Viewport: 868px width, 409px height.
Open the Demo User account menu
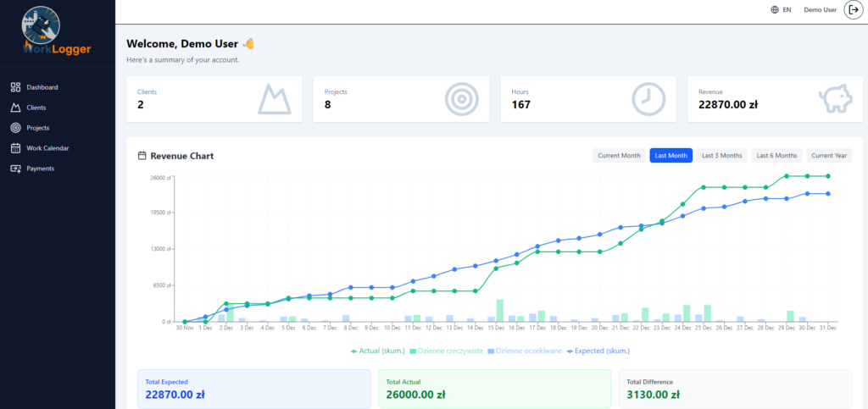(820, 10)
